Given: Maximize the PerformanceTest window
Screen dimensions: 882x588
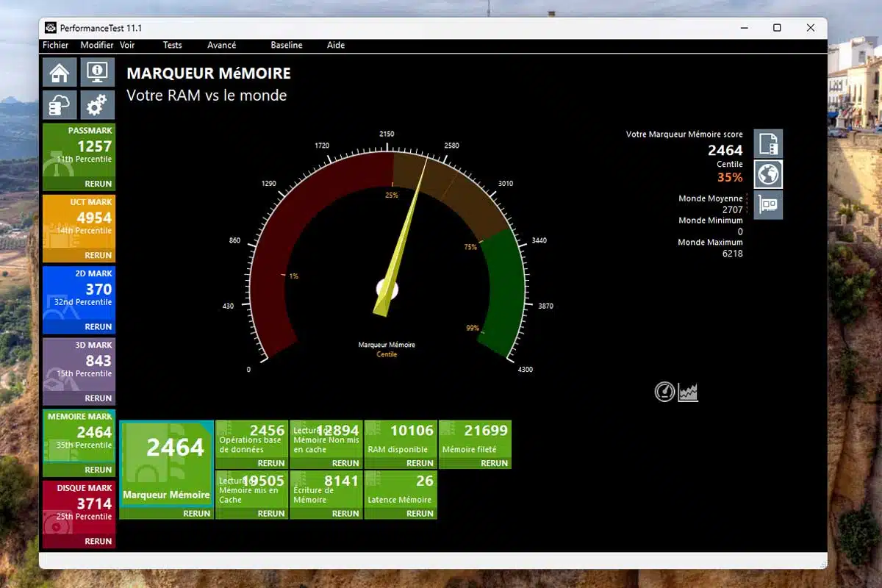Looking at the screenshot, I should point(777,28).
